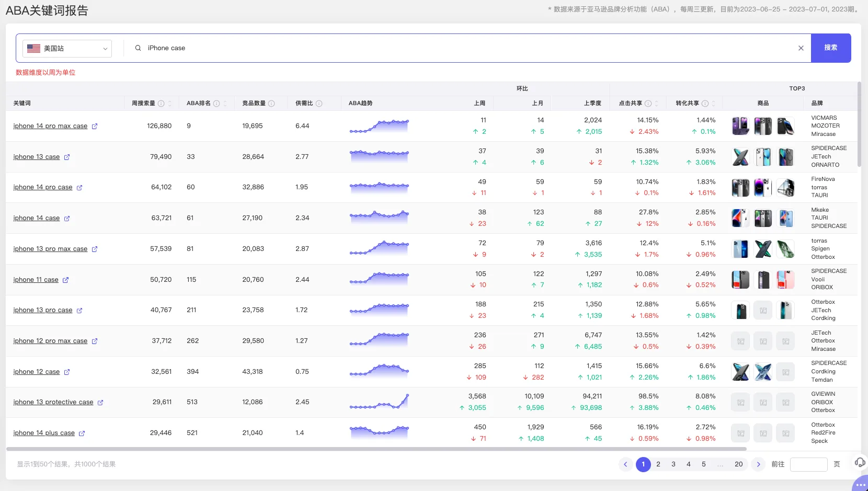Viewport: 868px width, 491px height.
Task: Open external link for iphone 12 pro max case
Action: pyautogui.click(x=95, y=341)
